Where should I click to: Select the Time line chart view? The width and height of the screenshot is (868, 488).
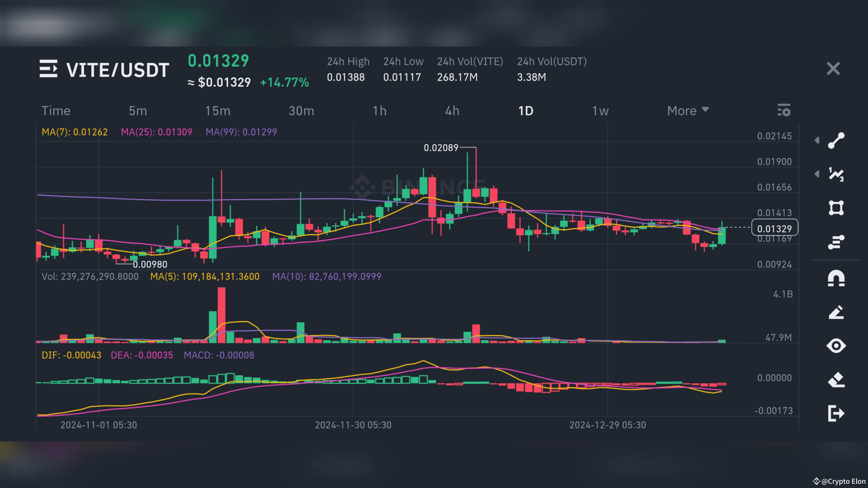point(56,110)
